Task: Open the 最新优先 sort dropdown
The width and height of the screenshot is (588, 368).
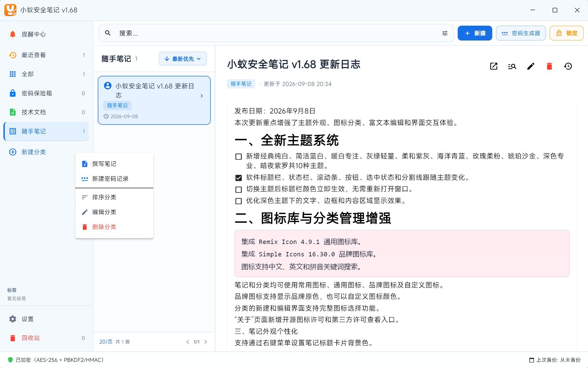Action: [183, 59]
